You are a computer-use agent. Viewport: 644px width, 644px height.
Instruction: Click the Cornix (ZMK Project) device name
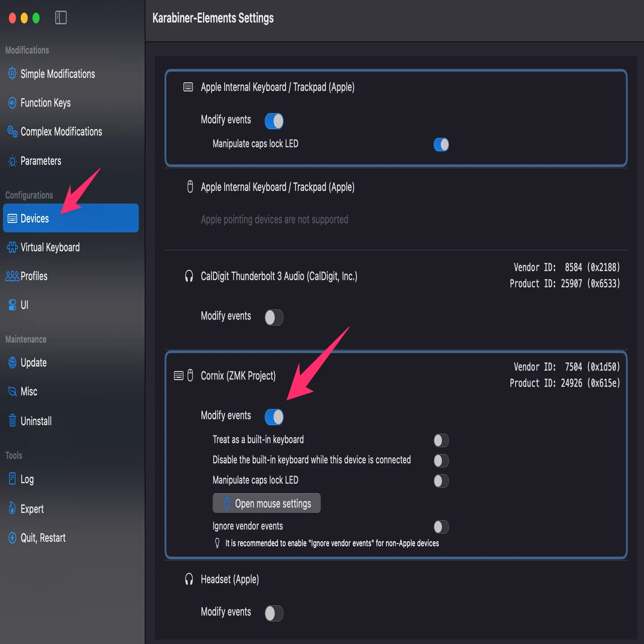[238, 376]
